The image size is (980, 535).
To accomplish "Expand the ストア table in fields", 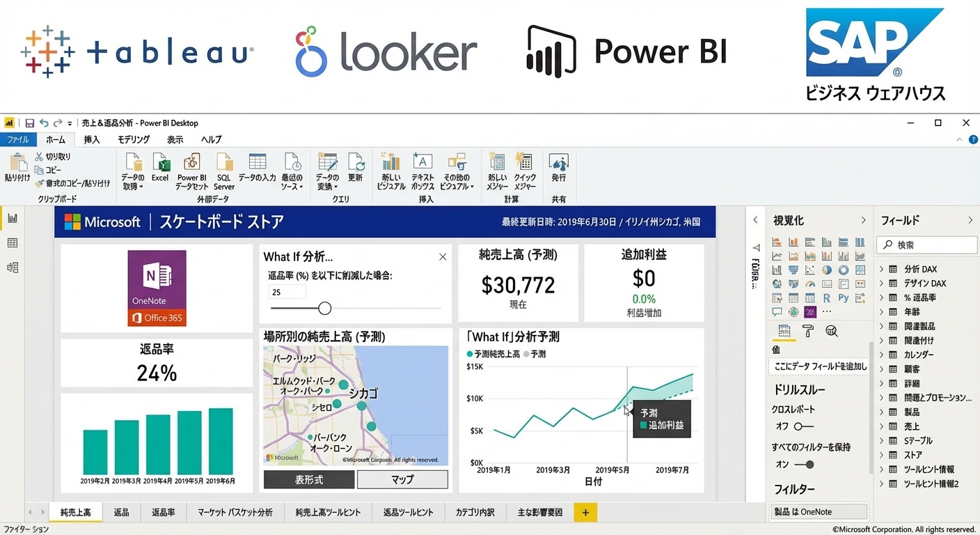I will click(x=881, y=455).
